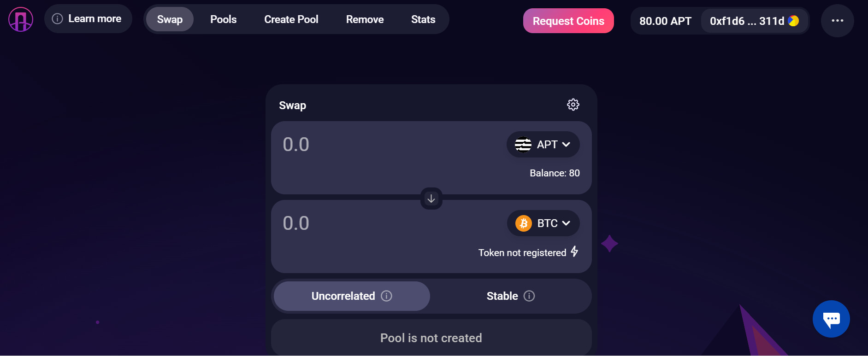Click the Stable info icon
This screenshot has width=868, height=356.
(529, 296)
